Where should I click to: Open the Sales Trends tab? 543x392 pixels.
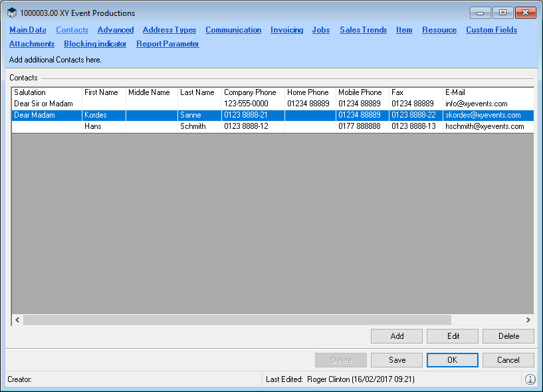(363, 30)
